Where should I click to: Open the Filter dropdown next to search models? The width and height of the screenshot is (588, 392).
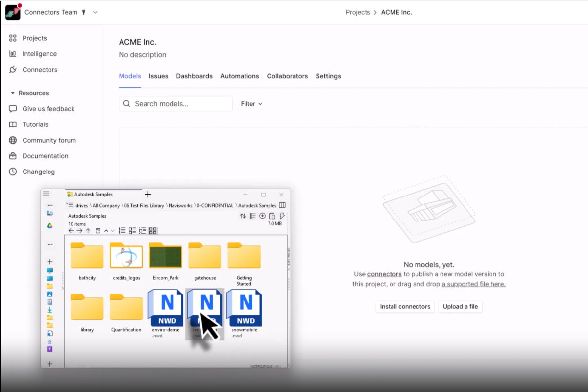tap(251, 103)
